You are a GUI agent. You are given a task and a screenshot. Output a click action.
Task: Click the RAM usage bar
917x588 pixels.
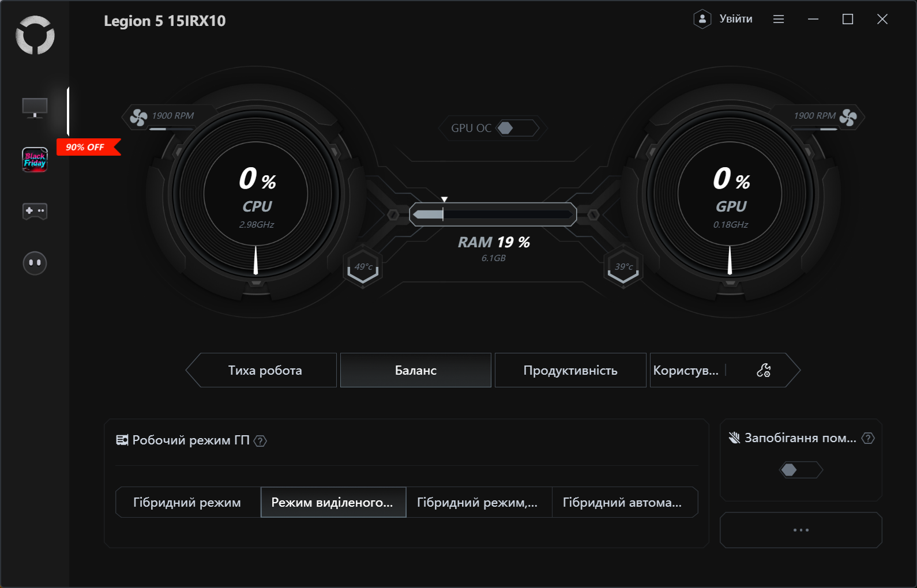(493, 214)
